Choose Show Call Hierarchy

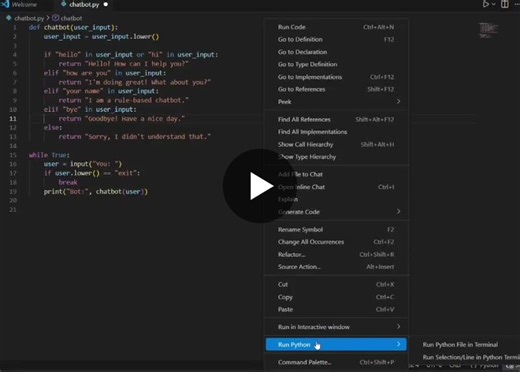pos(336,144)
